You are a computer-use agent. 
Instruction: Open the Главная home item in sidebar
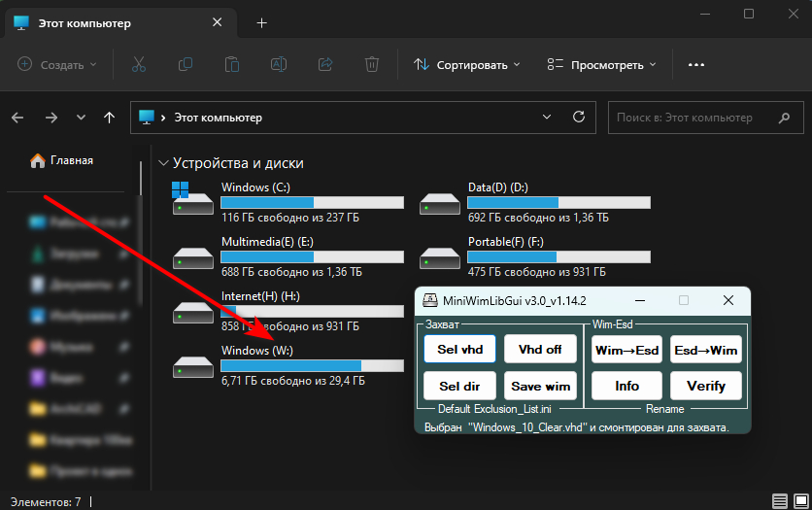(61, 160)
